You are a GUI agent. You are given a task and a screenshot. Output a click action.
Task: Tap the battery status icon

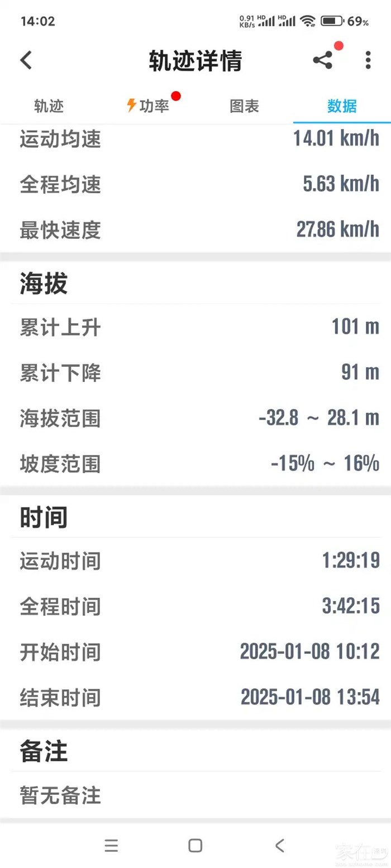(x=332, y=21)
